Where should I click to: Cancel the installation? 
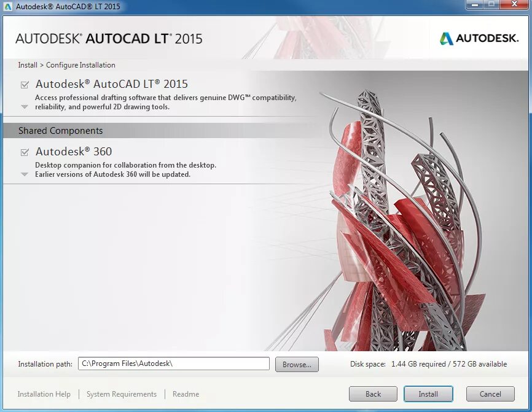[490, 394]
